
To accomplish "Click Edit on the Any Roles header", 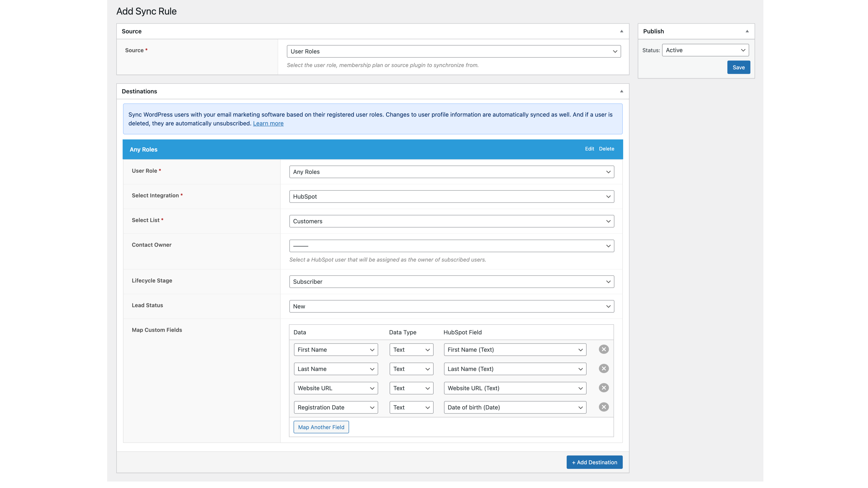I will coord(589,149).
